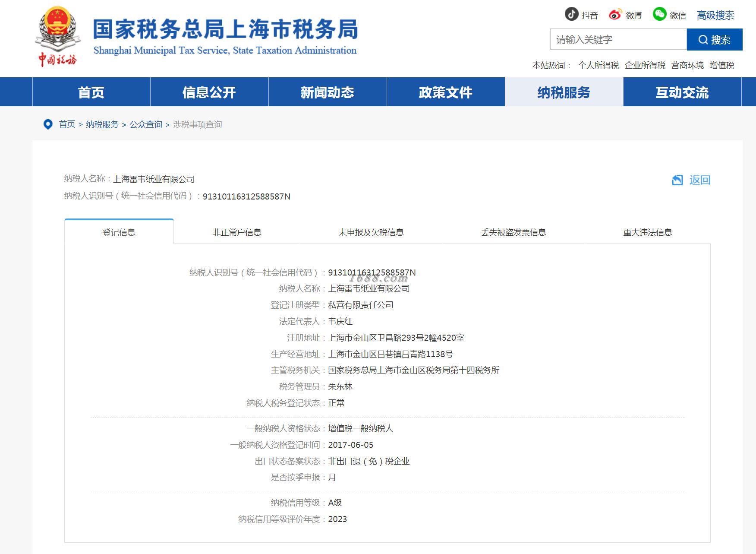Click the 国家税务总局上海市税务局 site title

tap(225, 29)
